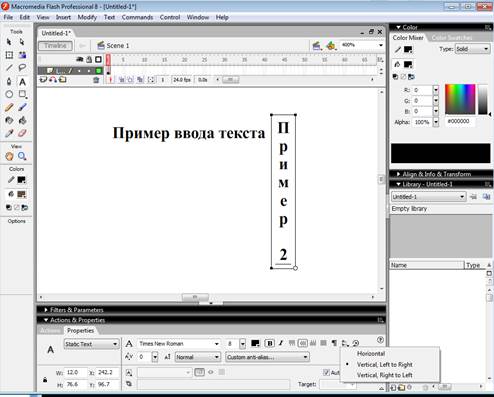
Task: Open the Control menu
Action: click(170, 17)
